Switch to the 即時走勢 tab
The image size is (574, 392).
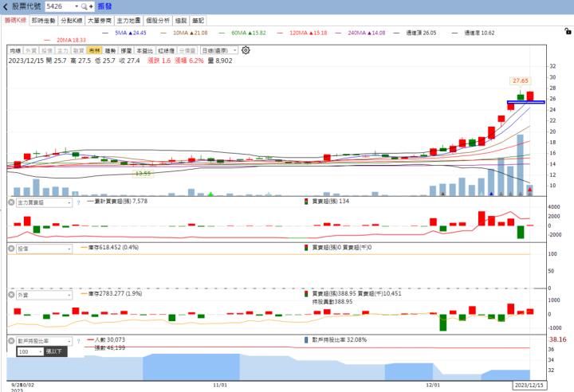[43, 21]
